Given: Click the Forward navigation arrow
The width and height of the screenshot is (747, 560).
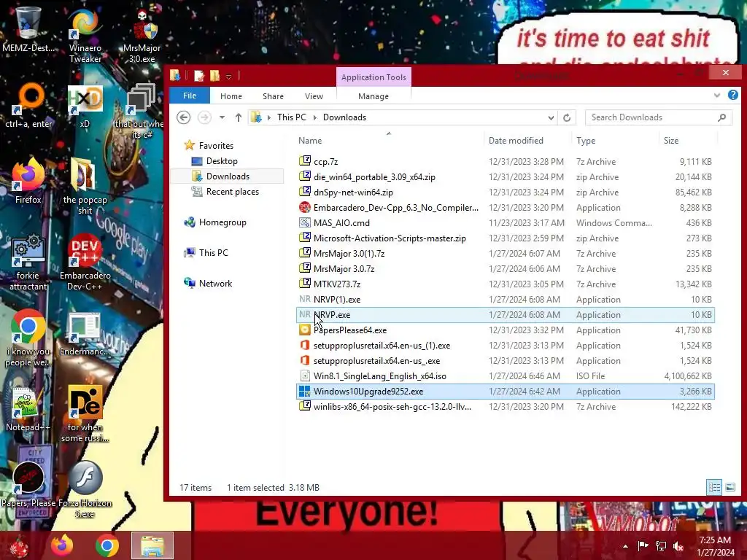Looking at the screenshot, I should click(x=204, y=117).
